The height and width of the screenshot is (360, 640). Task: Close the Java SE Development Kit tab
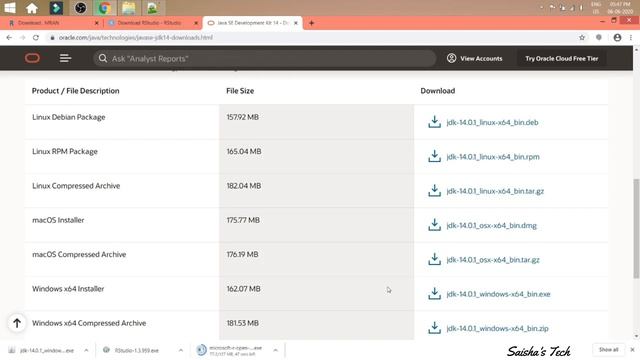296,23
